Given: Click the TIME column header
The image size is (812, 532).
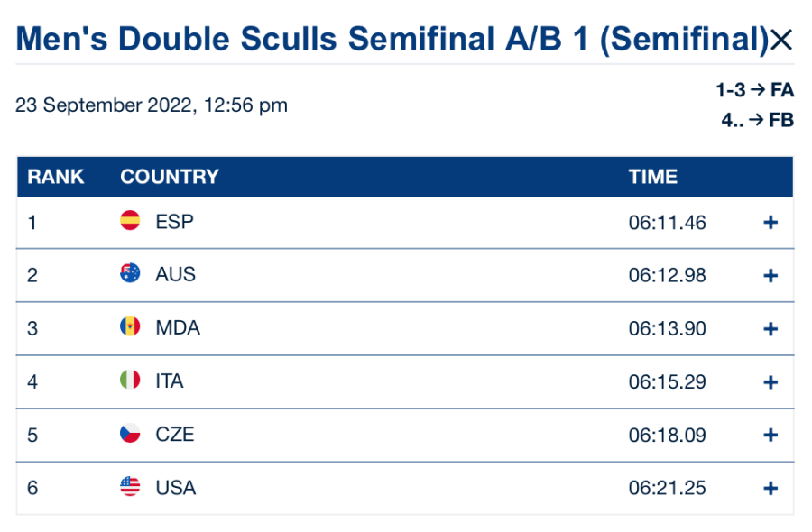Looking at the screenshot, I should (x=653, y=177).
